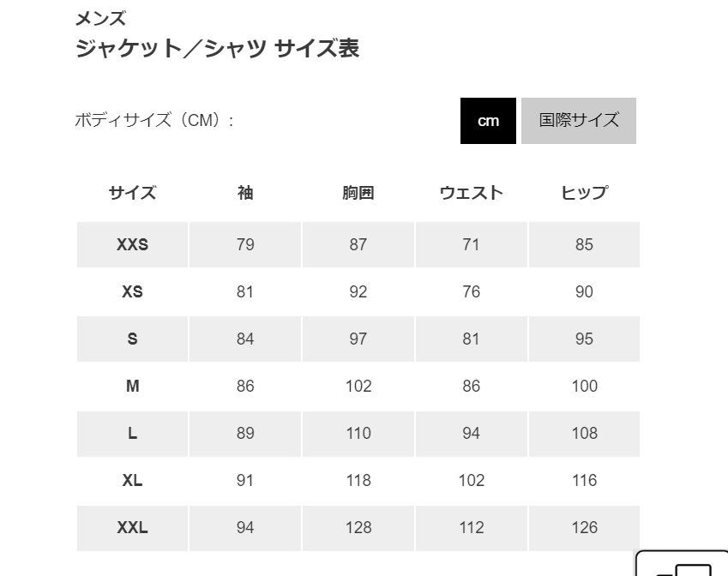Click the 胸囲 column header
728x576 pixels.
click(x=358, y=193)
